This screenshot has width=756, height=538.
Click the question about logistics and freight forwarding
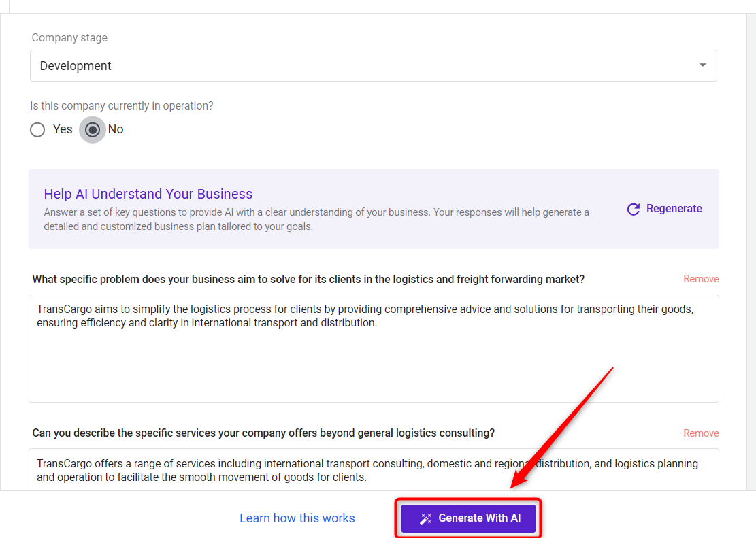(308, 279)
